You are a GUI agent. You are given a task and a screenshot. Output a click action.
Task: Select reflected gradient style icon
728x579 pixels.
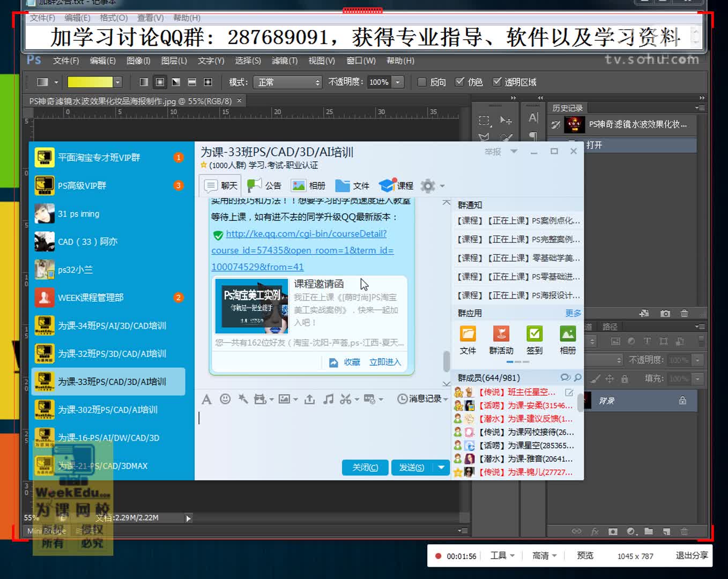tap(192, 82)
